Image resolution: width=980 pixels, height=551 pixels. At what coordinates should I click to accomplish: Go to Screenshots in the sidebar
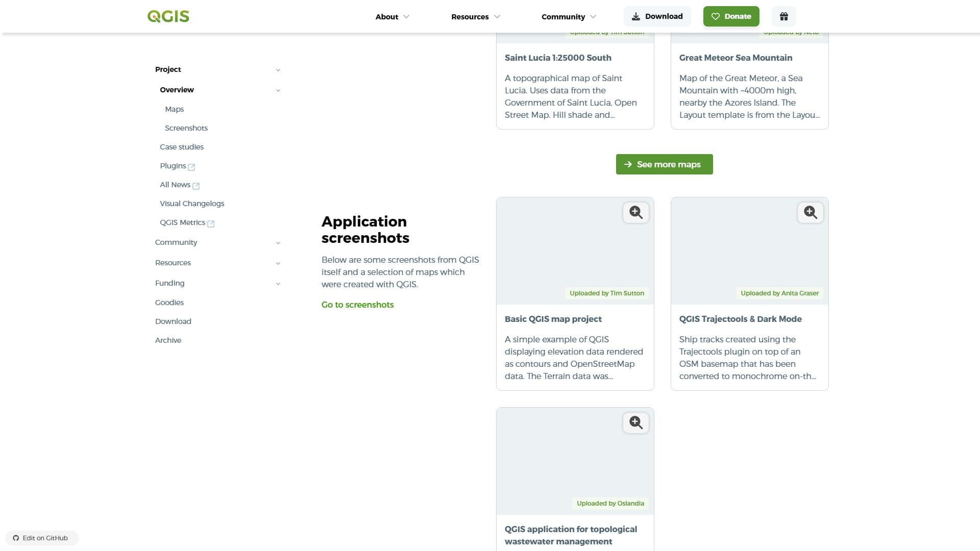186,128
